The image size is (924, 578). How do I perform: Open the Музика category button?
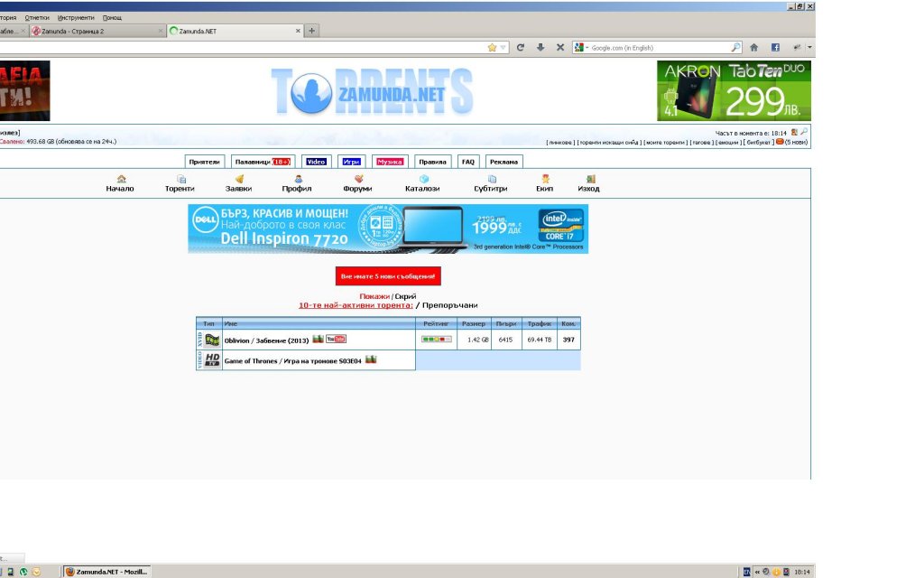(x=390, y=162)
